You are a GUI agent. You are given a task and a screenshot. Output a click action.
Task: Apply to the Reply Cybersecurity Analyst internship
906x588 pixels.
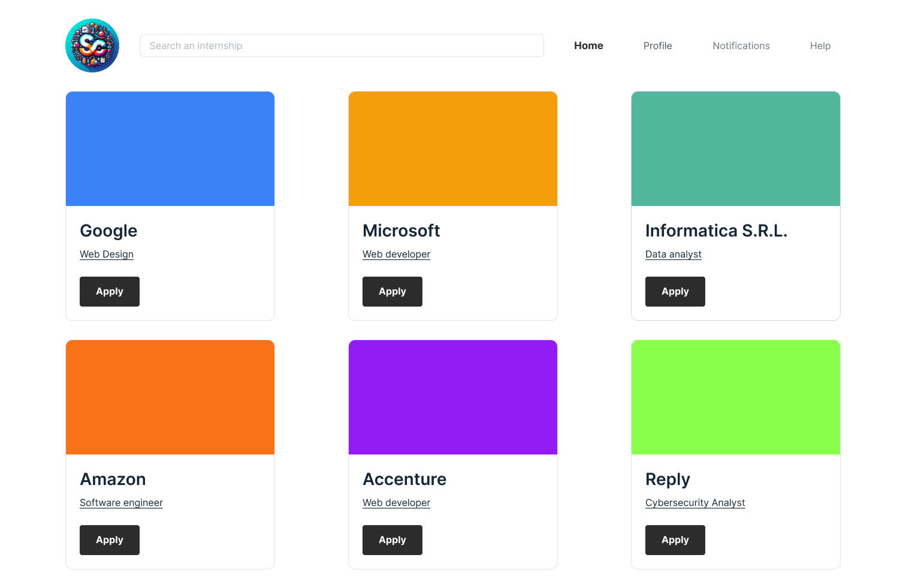pos(675,539)
